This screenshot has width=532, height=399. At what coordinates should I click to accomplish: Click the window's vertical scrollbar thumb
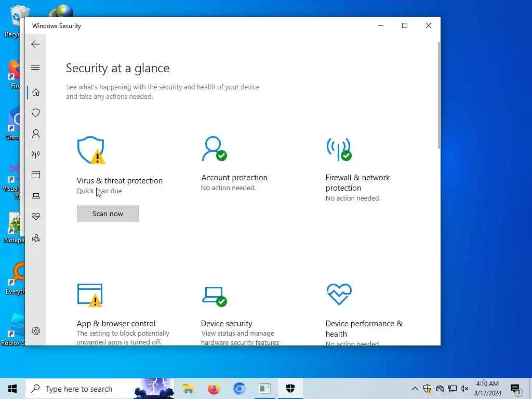tap(438, 95)
